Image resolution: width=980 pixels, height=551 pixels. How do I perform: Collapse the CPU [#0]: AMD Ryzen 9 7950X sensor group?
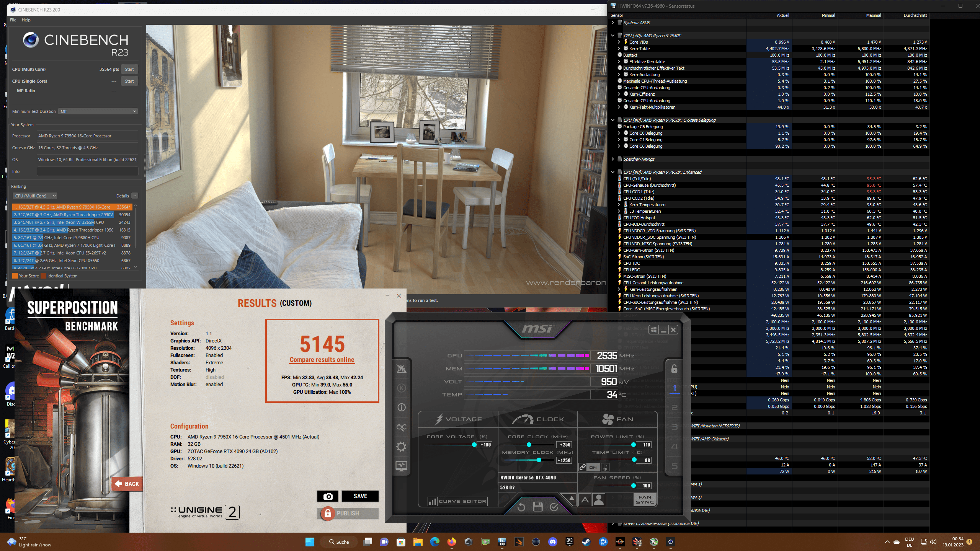[613, 36]
